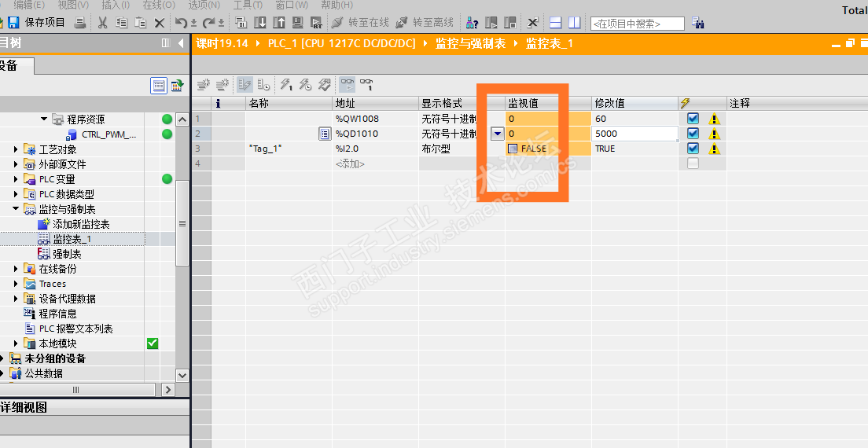Click the Cross-reference X icon
Screen dimensions: 868x448
click(x=532, y=23)
